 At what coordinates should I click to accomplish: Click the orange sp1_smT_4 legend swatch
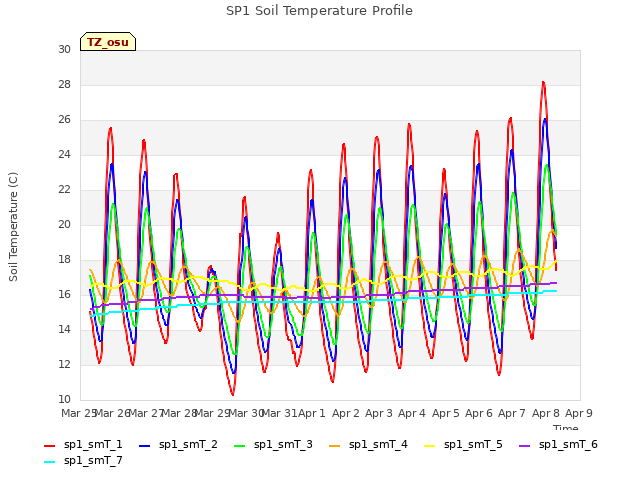pos(335,446)
